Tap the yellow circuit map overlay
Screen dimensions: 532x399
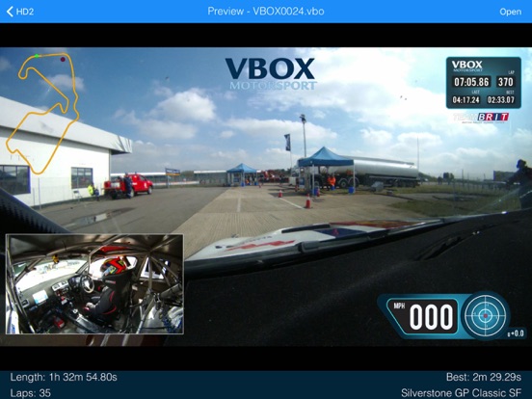coord(43,113)
